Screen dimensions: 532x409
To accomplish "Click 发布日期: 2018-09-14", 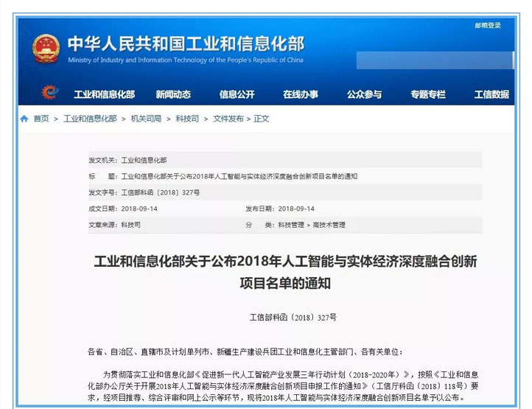I will coord(280,209).
